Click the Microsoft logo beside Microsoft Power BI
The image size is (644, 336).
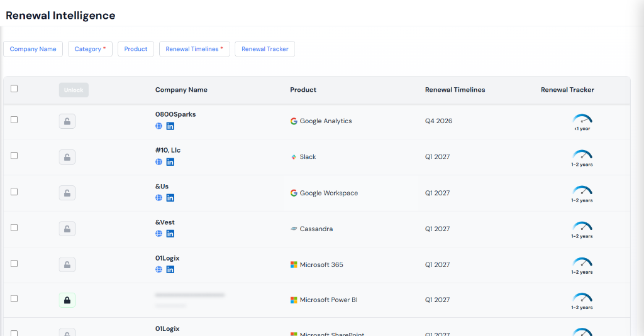[x=294, y=300]
